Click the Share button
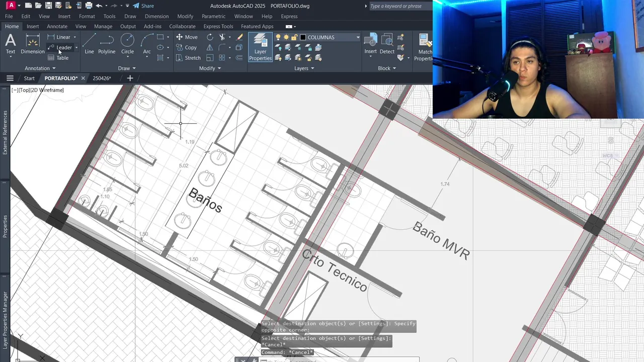The width and height of the screenshot is (644, 362). click(143, 6)
